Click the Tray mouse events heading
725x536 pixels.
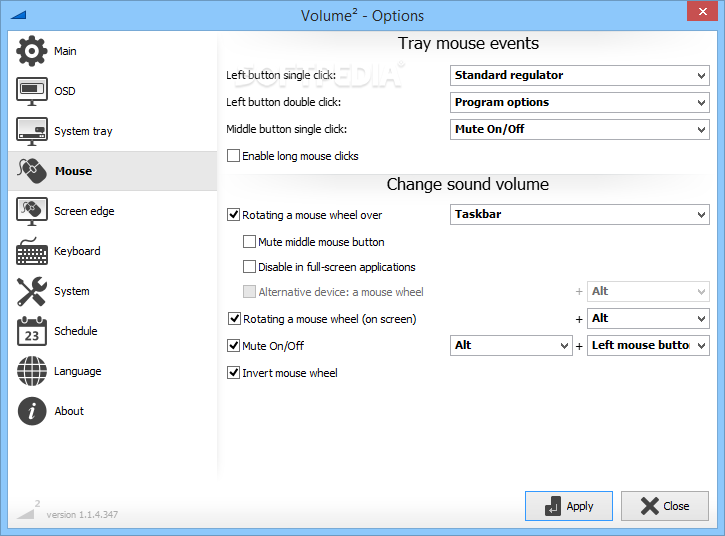pyautogui.click(x=468, y=43)
